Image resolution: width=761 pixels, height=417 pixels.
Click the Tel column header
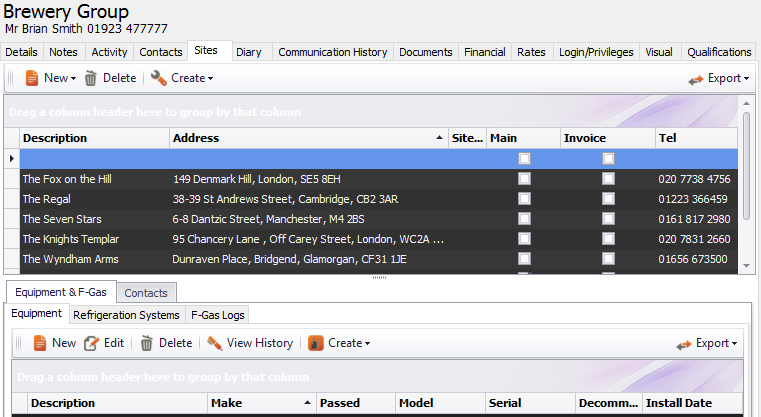coord(696,138)
